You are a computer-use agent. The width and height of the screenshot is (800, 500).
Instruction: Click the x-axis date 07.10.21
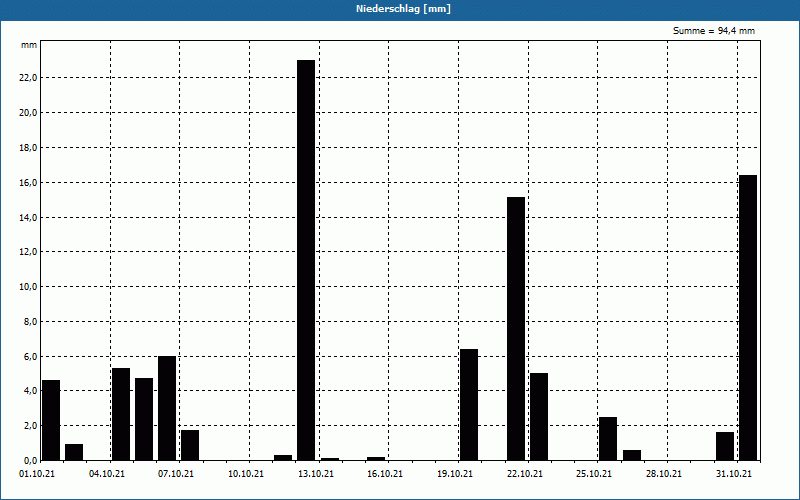pos(176,474)
